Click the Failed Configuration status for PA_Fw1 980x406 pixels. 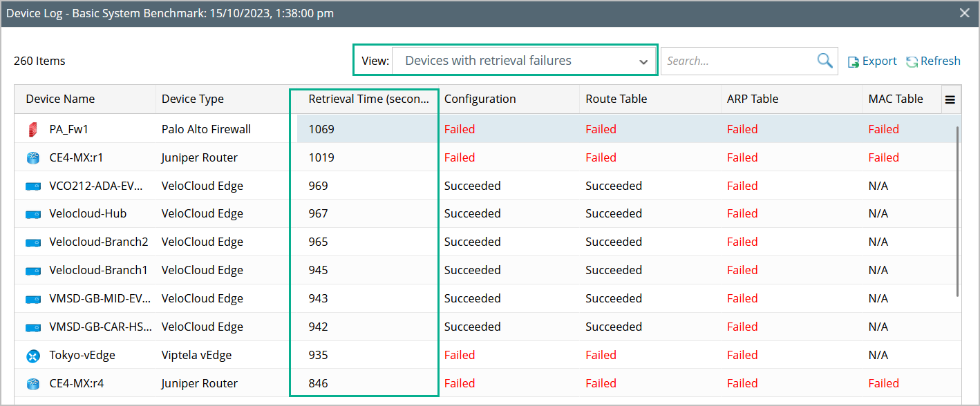click(x=460, y=129)
